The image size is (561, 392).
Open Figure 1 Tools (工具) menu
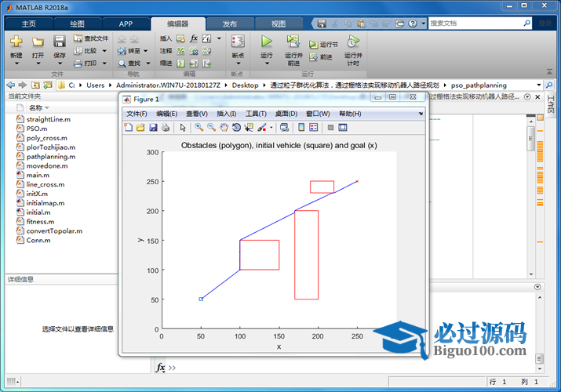point(256,114)
